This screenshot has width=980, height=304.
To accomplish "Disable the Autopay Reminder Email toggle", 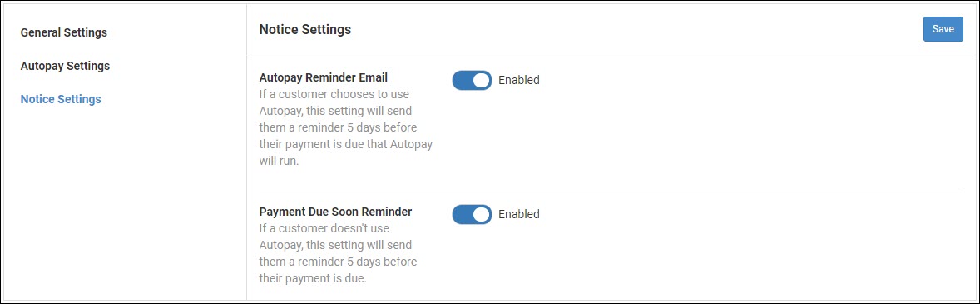I will pos(472,80).
